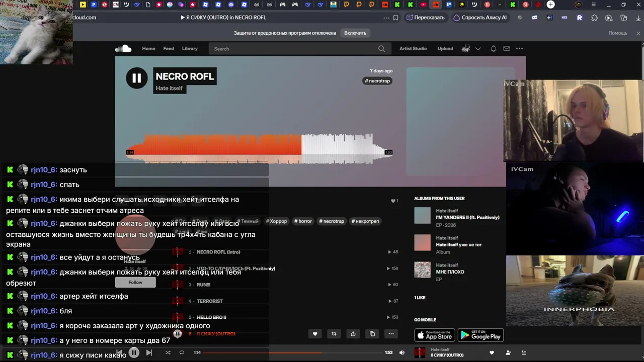The width and height of the screenshot is (644, 362).
Task: Open the address bar three-dot menu
Action: [386, 18]
